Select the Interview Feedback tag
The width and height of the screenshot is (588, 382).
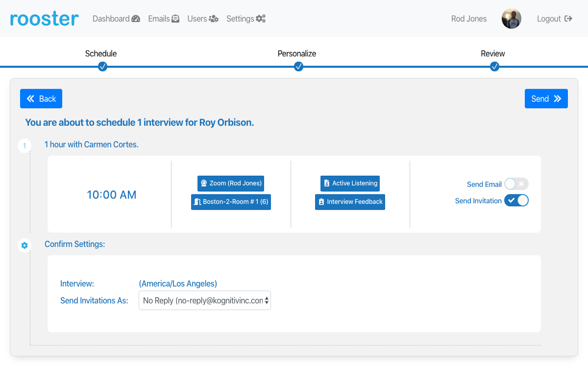350,202
